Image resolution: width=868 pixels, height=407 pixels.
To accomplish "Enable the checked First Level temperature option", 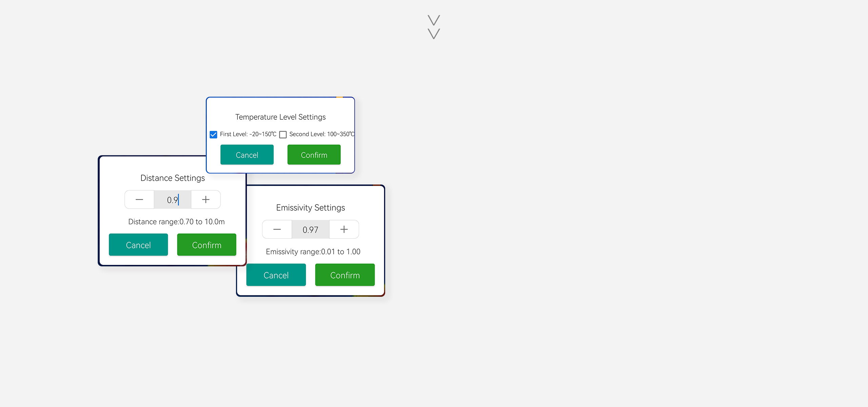I will 213,134.
